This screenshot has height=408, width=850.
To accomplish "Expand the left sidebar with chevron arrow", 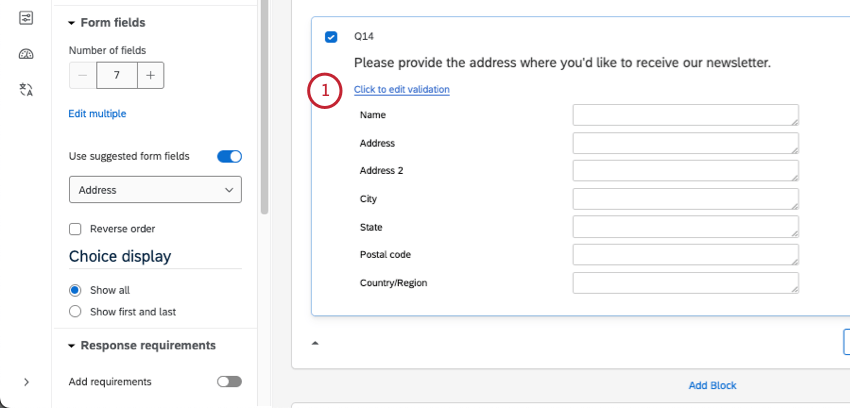I will [26, 382].
